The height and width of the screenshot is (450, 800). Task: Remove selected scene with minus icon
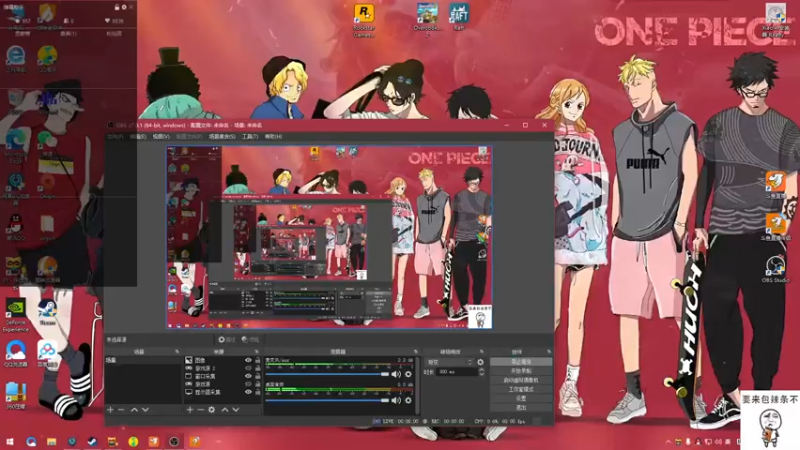coord(121,410)
